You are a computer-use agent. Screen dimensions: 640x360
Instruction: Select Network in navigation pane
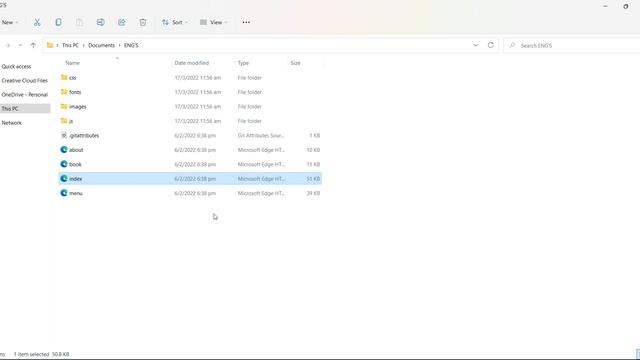[11, 123]
